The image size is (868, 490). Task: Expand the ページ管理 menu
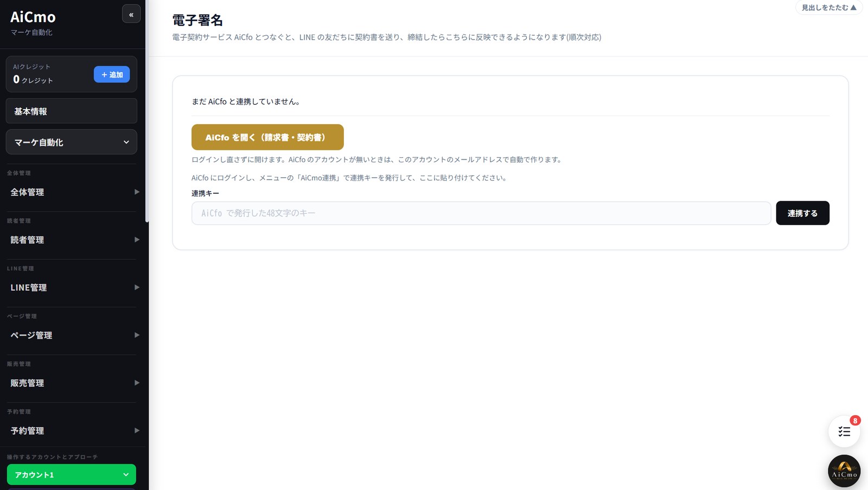[x=75, y=335]
